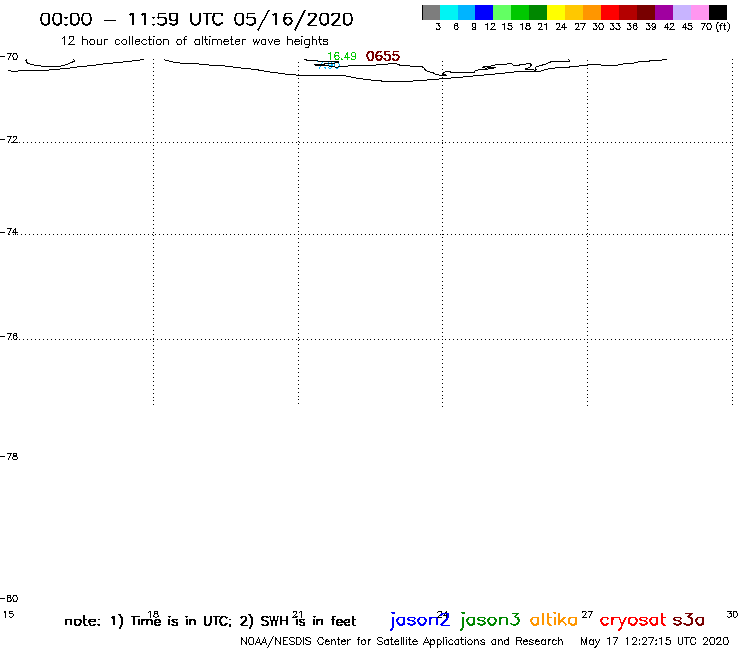740x650 pixels.
Task: Choose the light green swatch before 15 label
Action: click(502, 12)
